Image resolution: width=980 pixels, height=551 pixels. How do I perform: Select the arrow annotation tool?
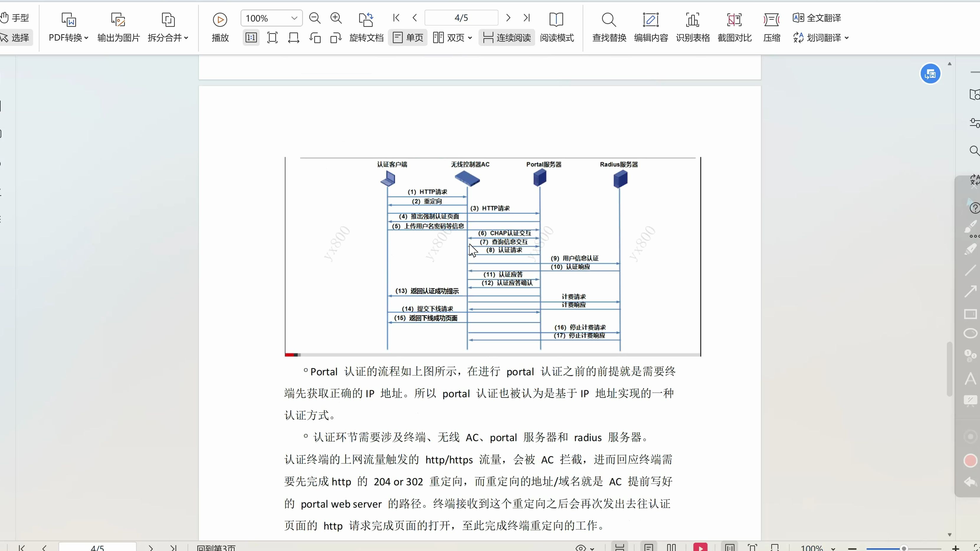point(971,291)
